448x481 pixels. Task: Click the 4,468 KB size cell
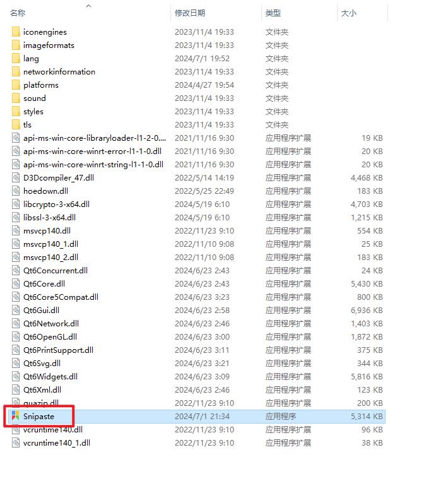367,177
